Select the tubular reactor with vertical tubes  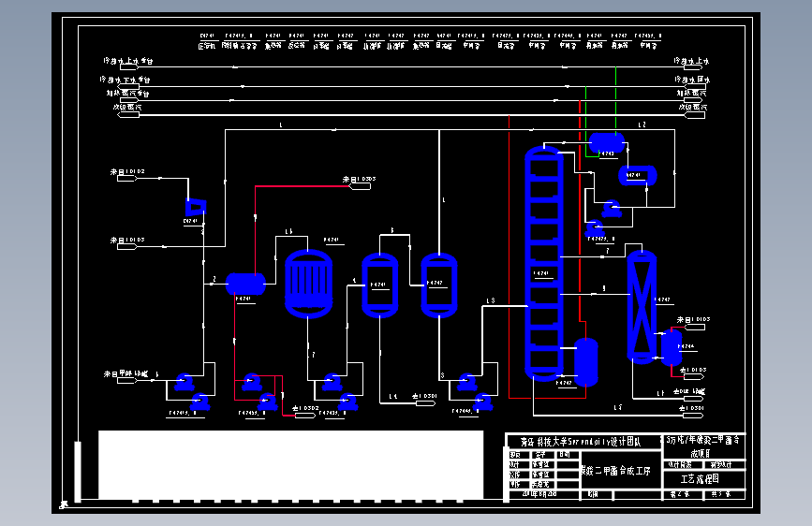(309, 284)
